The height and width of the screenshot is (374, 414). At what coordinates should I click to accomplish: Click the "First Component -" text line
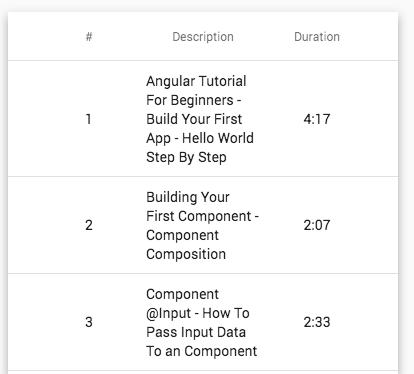tap(202, 216)
